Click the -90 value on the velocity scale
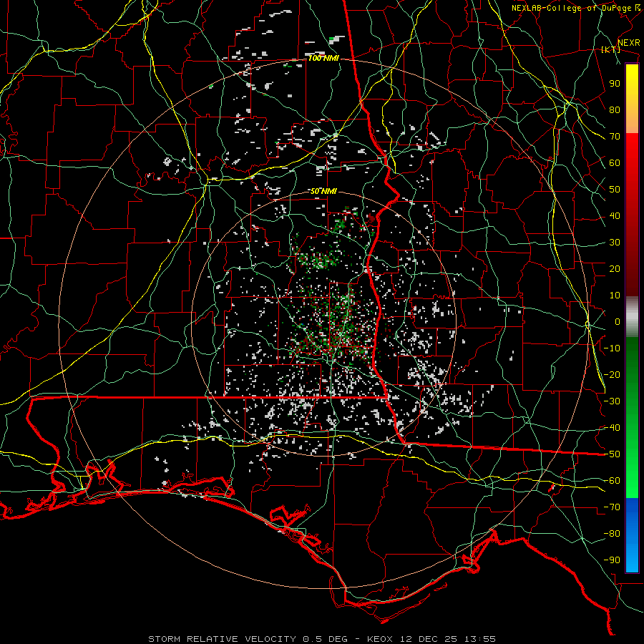This screenshot has width=644, height=644. point(612,560)
